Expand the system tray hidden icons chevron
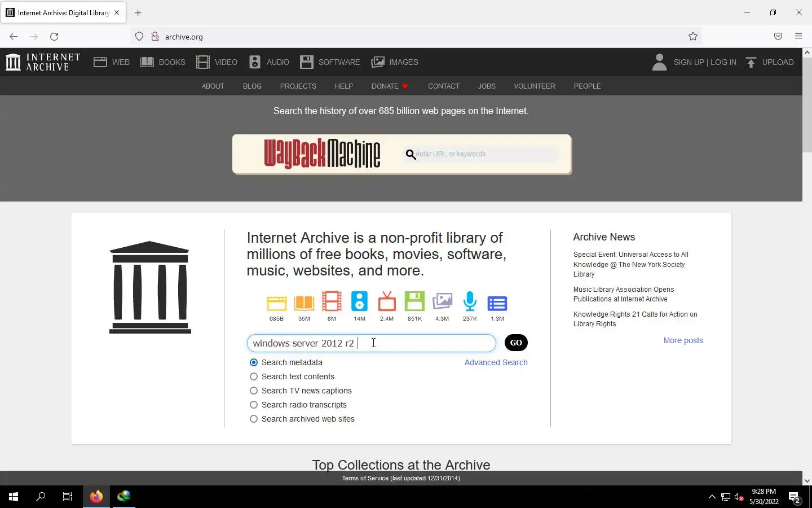812x508 pixels. point(712,497)
